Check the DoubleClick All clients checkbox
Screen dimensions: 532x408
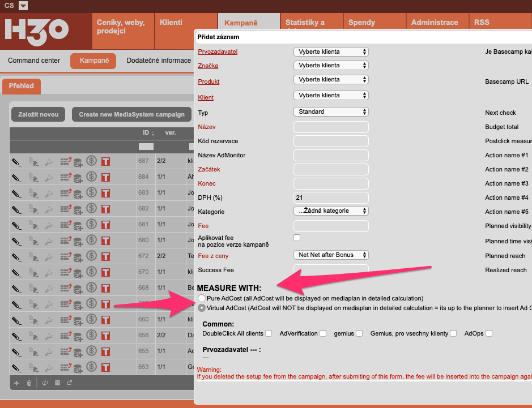point(269,333)
